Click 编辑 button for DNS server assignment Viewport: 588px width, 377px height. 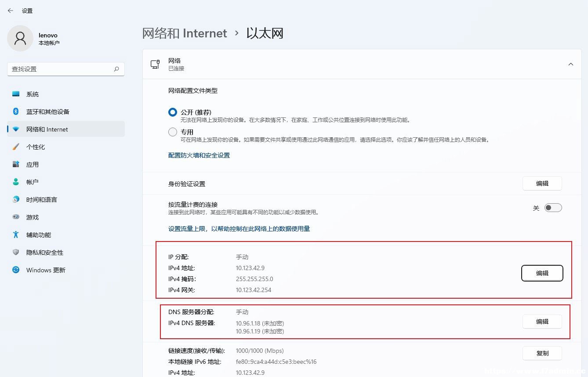[x=542, y=322]
